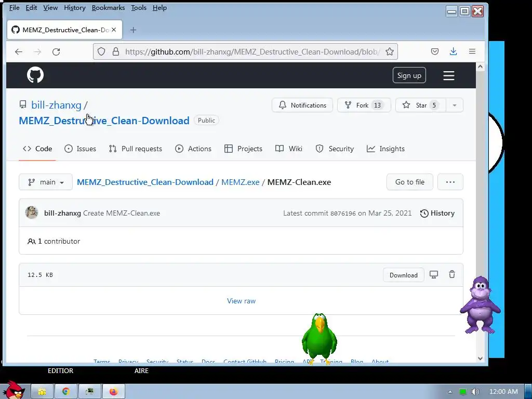
Task: Click the page scrollbar up arrow
Action: coord(480,66)
